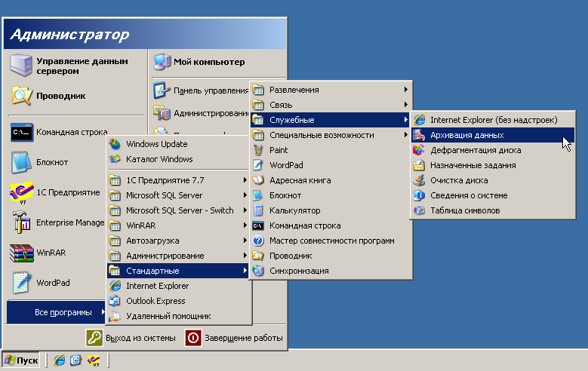The width and height of the screenshot is (588, 371).
Task: Open pinned WordPad in left column
Action: tap(41, 283)
